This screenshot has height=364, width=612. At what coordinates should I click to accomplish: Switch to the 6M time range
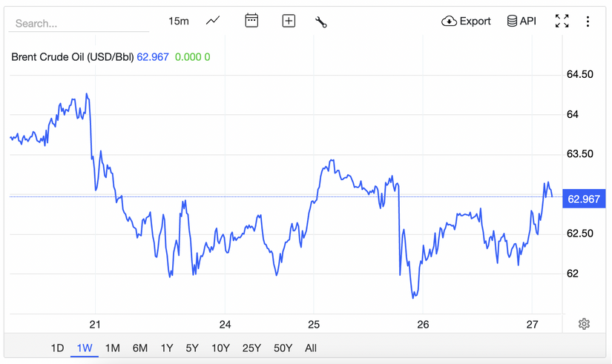click(x=139, y=348)
